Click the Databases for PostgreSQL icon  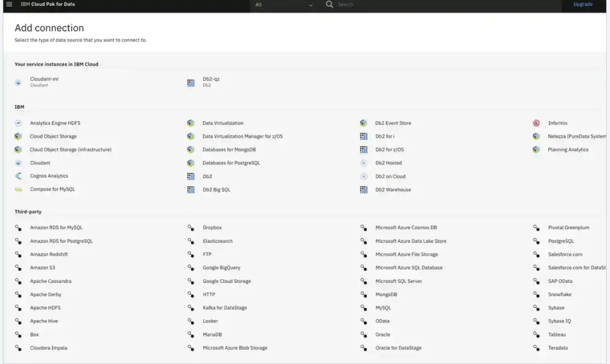[x=191, y=163]
